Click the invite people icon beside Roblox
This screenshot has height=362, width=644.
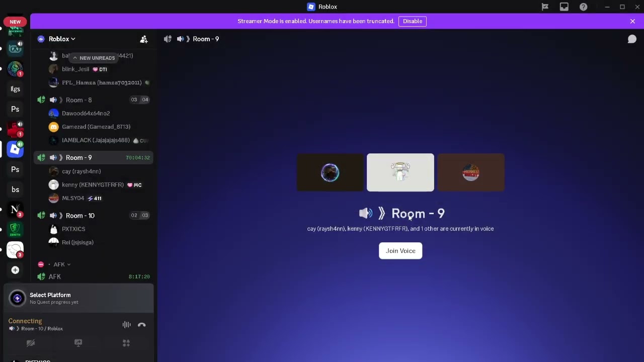click(144, 39)
